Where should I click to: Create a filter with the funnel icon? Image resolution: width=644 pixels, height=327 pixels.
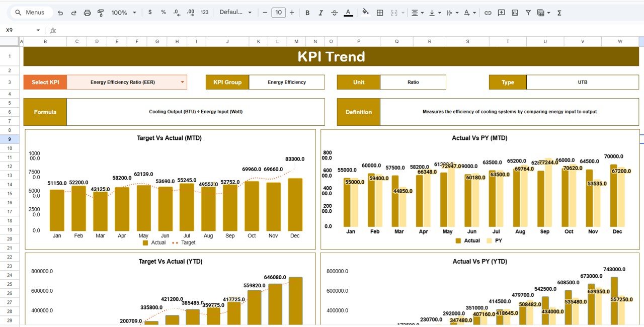click(528, 12)
